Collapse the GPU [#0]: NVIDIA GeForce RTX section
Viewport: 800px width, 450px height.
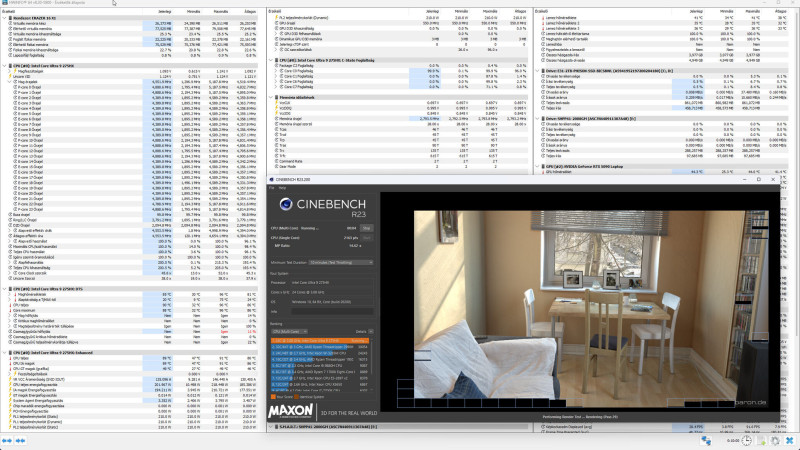pyautogui.click(x=537, y=166)
